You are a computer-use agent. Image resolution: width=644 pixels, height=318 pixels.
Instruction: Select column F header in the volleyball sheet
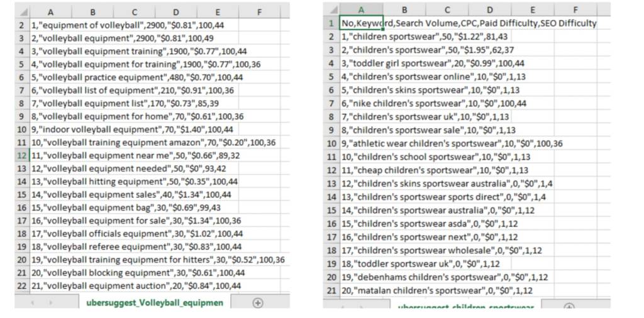point(259,11)
